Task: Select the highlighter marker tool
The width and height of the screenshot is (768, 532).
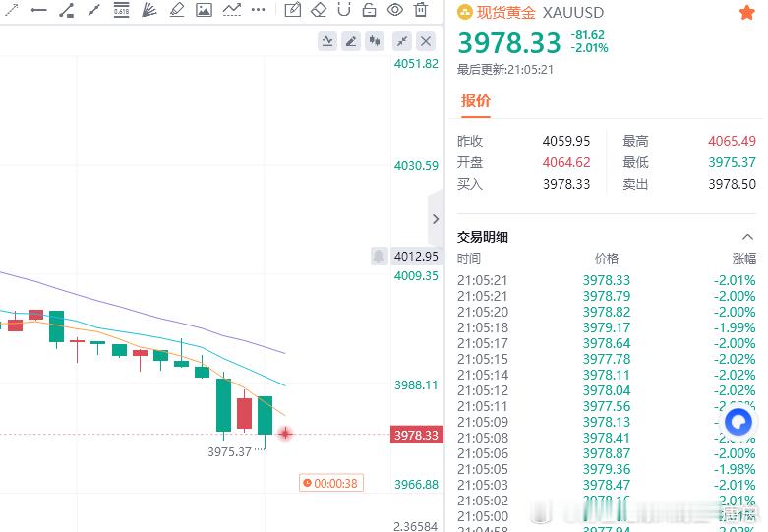Action: 176,9
